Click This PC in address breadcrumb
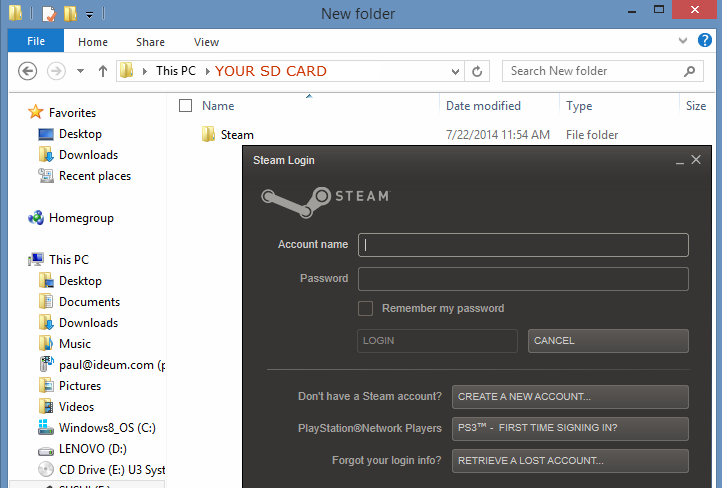Image resolution: width=722 pixels, height=488 pixels. click(176, 71)
